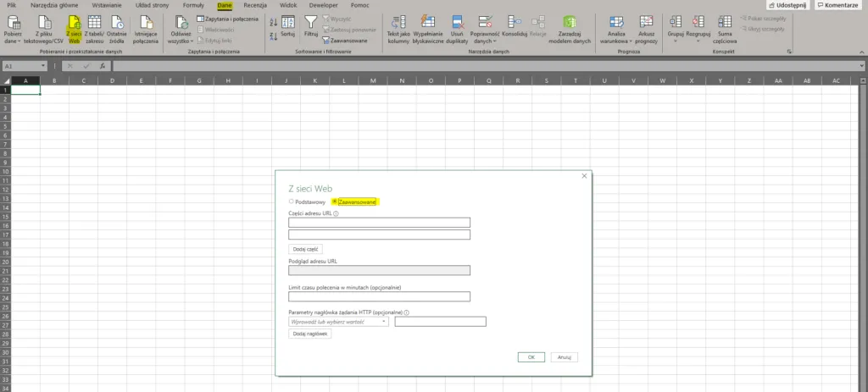Viewport: 868px width, 392px height.
Task: Click the Rozgrupuj icon
Action: [x=698, y=22]
